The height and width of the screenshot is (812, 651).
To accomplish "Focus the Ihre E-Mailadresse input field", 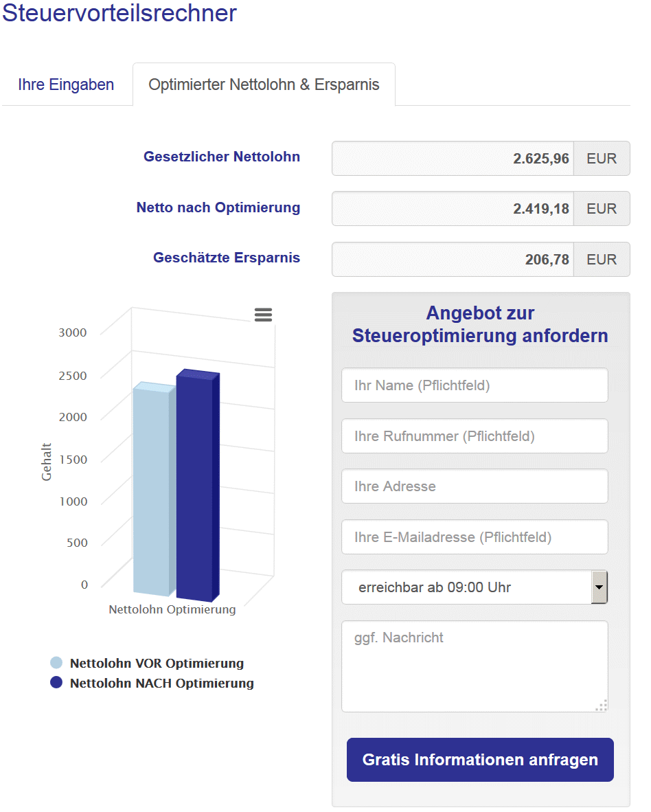I will tap(474, 537).
